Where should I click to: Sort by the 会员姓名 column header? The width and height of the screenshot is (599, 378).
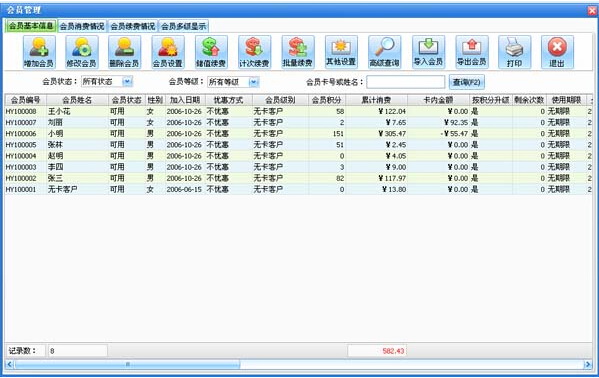pyautogui.click(x=77, y=100)
